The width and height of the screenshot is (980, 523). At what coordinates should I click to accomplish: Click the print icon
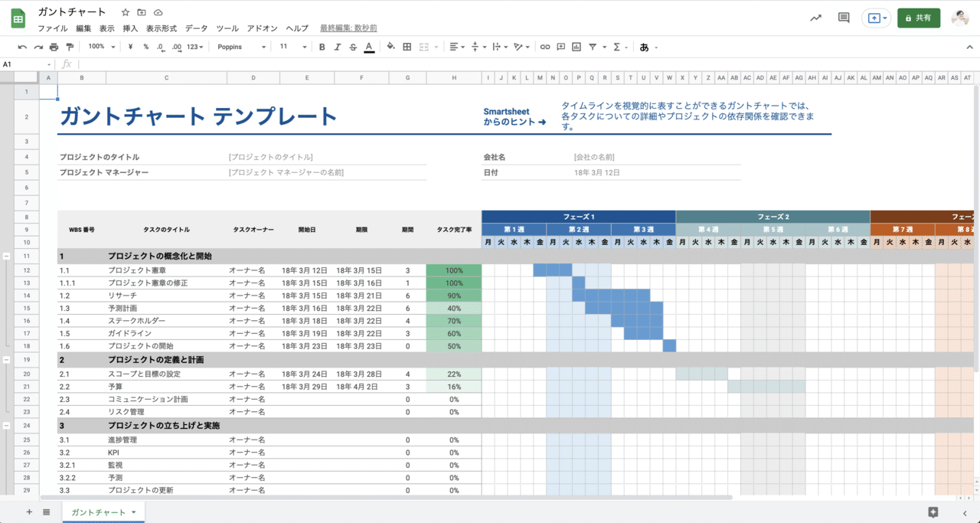[x=54, y=47]
